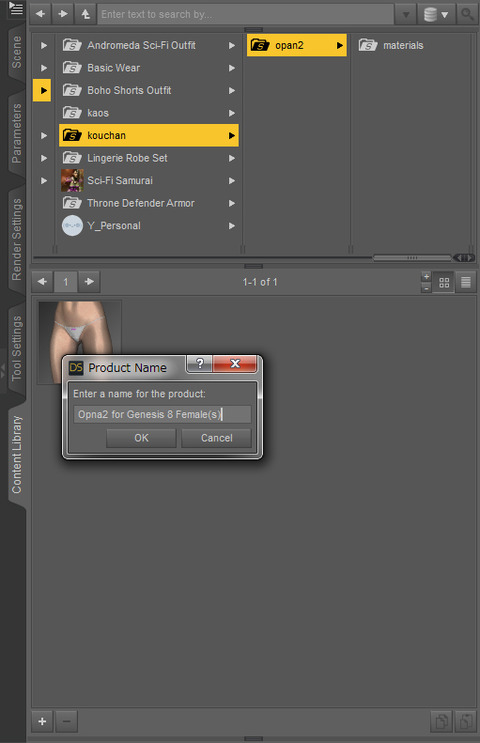
Task: Confirm with the OK button
Action: 141,438
